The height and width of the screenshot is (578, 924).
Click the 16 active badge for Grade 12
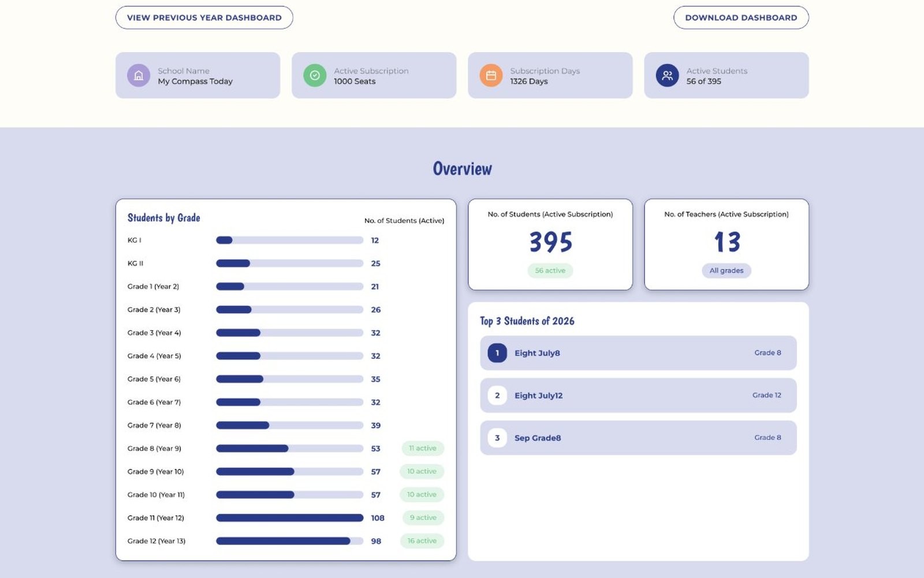pos(422,541)
